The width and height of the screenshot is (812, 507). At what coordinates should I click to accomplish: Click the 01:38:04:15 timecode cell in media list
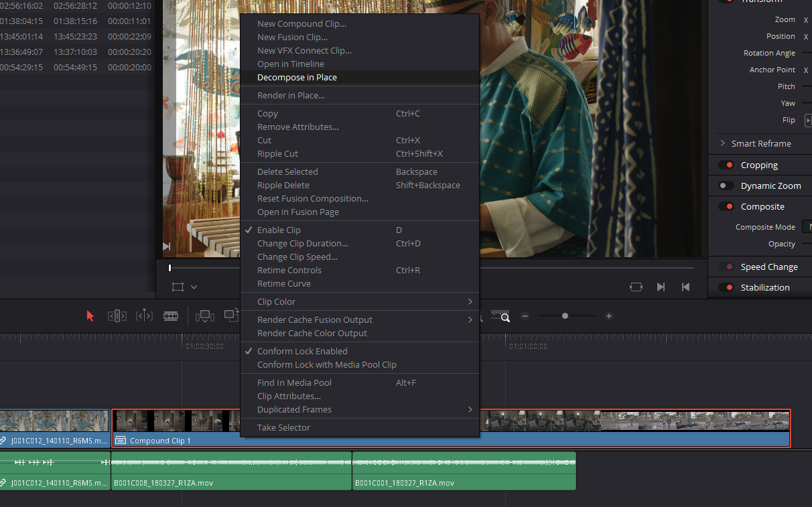click(21, 21)
